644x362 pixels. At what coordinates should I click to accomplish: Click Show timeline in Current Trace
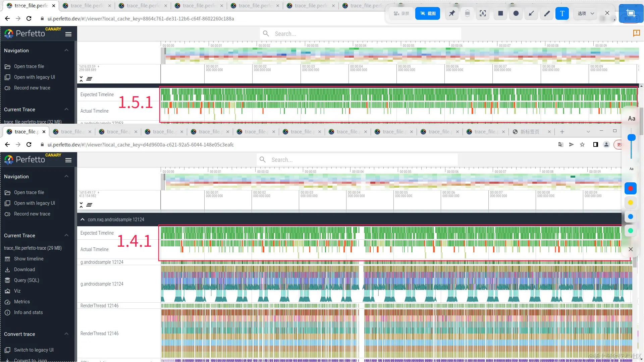point(29,259)
